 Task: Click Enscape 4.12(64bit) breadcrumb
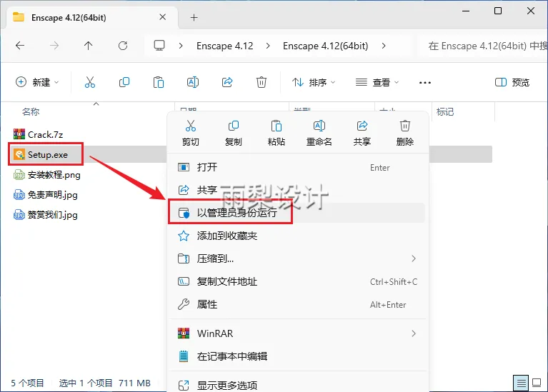(325, 46)
